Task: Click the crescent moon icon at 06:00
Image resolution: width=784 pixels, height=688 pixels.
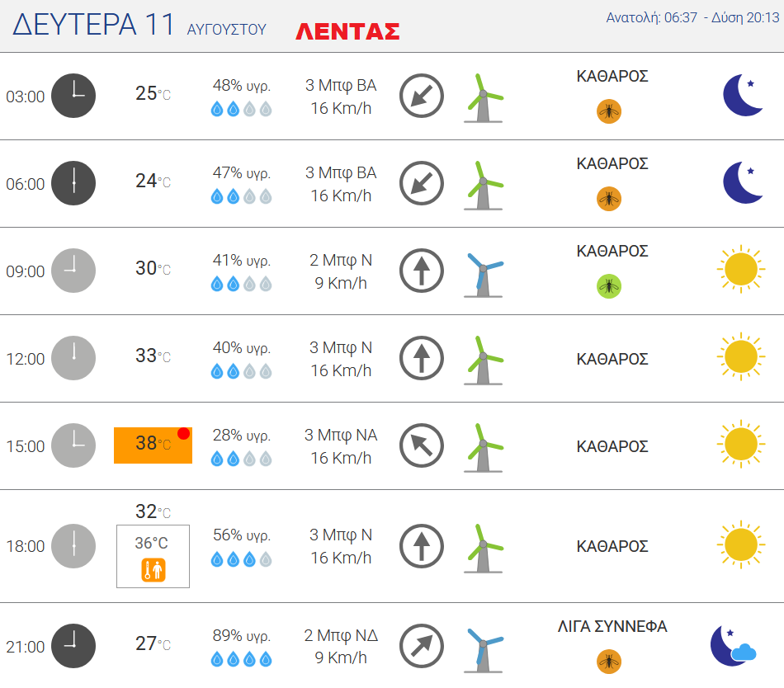Action: 743,182
